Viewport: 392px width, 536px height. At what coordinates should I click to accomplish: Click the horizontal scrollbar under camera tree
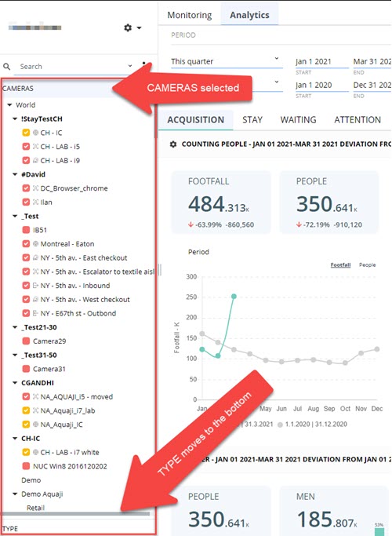76,514
